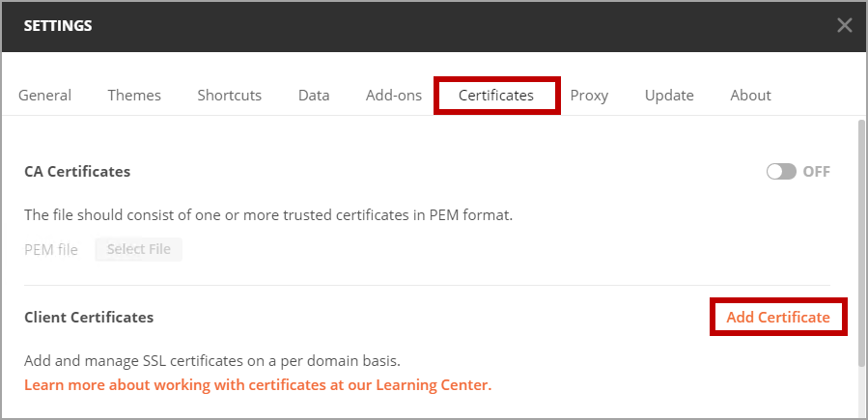This screenshot has height=420, width=868.
Task: Close the Settings dialog with the X
Action: point(844,25)
